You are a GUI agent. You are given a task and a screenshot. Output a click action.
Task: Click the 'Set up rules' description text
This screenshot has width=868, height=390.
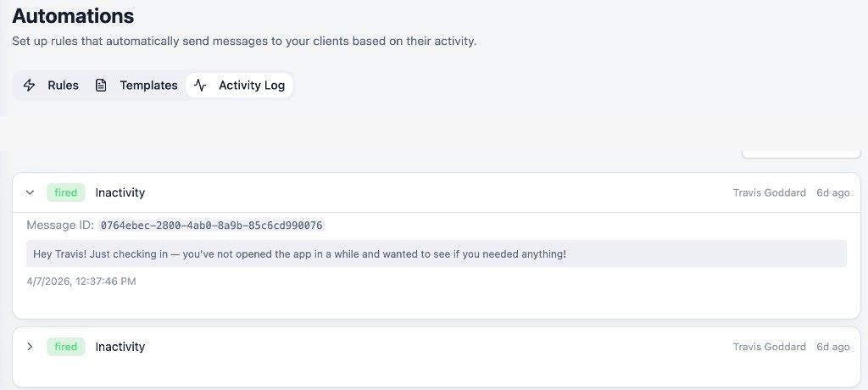point(244,42)
